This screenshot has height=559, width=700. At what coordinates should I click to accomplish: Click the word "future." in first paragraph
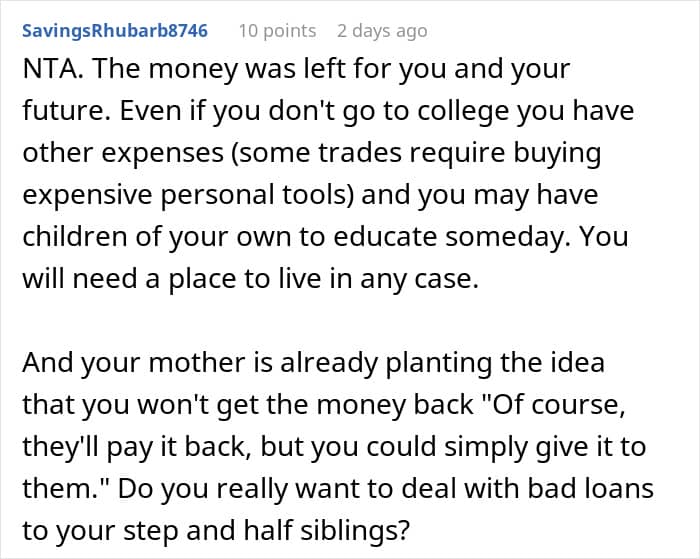tap(67, 109)
